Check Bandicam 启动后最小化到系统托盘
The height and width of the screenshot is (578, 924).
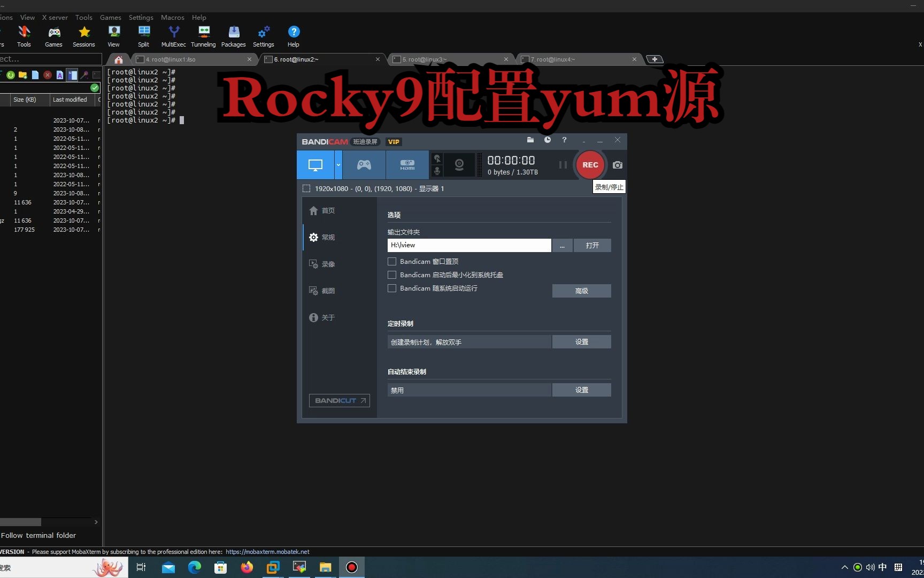pos(391,275)
